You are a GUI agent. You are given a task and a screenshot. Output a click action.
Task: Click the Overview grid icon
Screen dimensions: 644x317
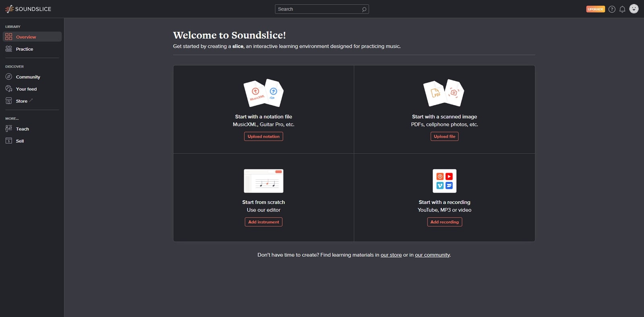tap(9, 37)
